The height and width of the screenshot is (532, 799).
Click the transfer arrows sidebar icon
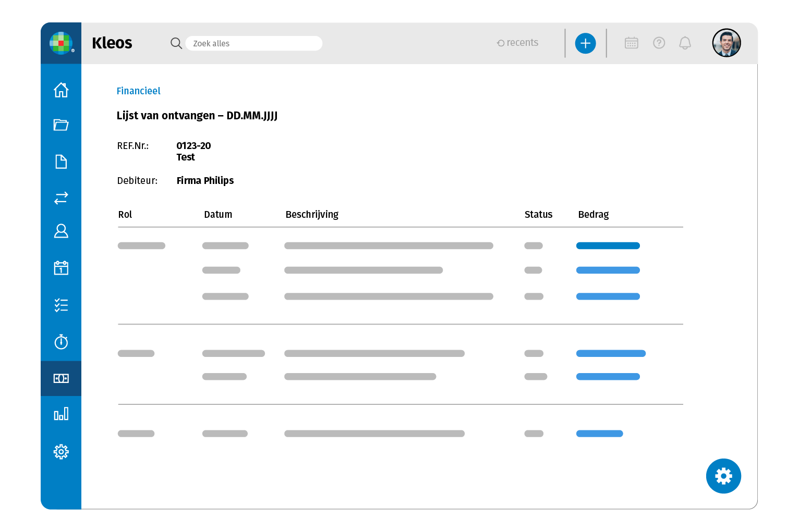61,198
